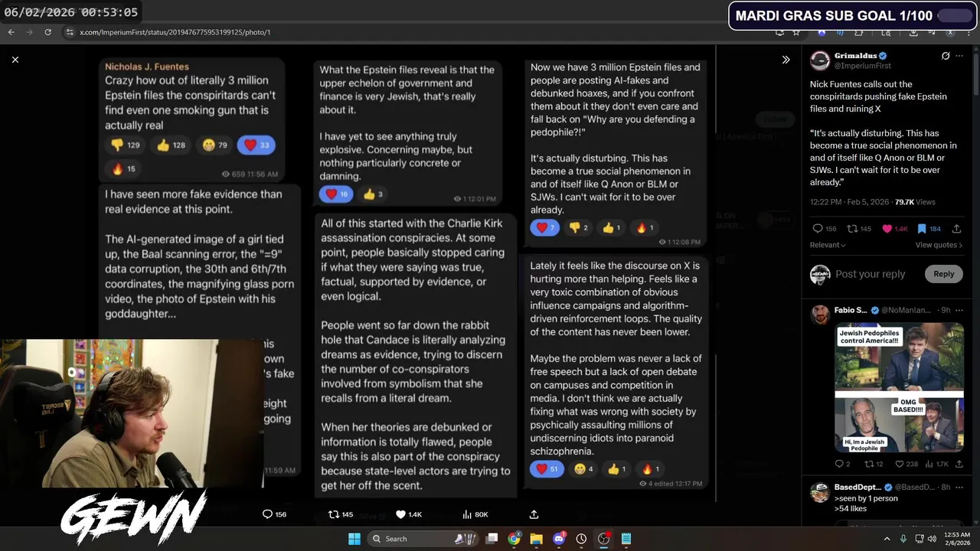Viewport: 980px width, 551px height.
Task: Expand the system tray hidden icons chevron
Action: tap(887, 539)
